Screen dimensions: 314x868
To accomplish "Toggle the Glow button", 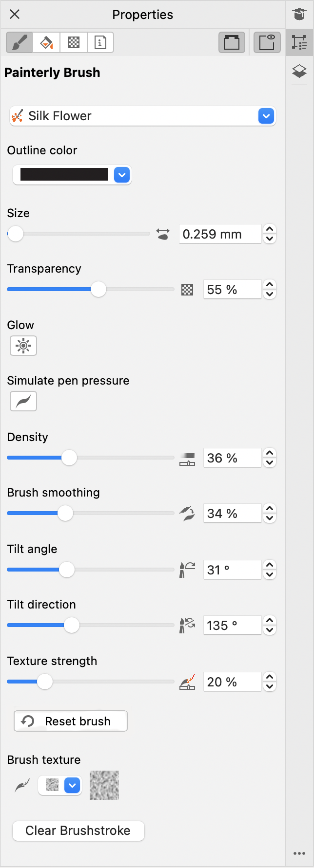I will tap(23, 346).
